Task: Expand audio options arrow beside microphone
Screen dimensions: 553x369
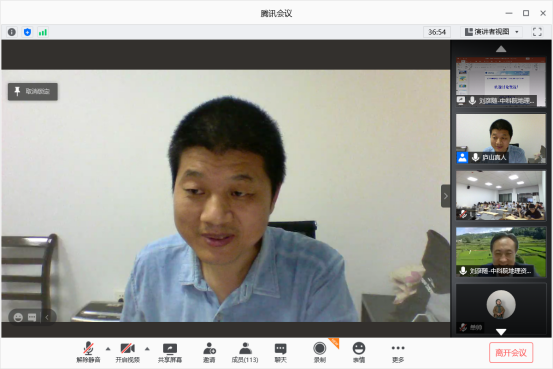Action: [108, 349]
